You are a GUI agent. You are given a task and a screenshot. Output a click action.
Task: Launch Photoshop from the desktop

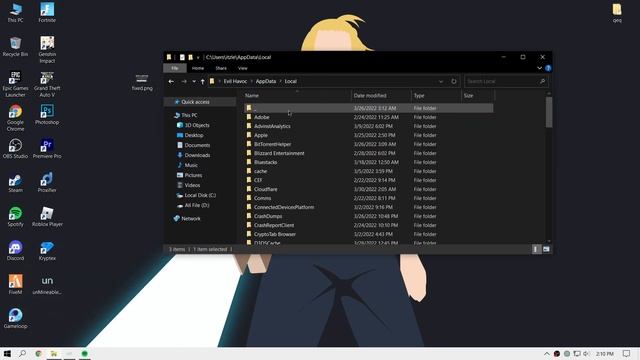point(47,114)
